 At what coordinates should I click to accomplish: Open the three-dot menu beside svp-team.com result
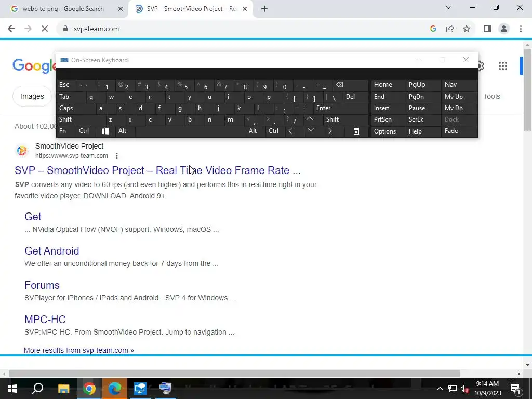[117, 156]
